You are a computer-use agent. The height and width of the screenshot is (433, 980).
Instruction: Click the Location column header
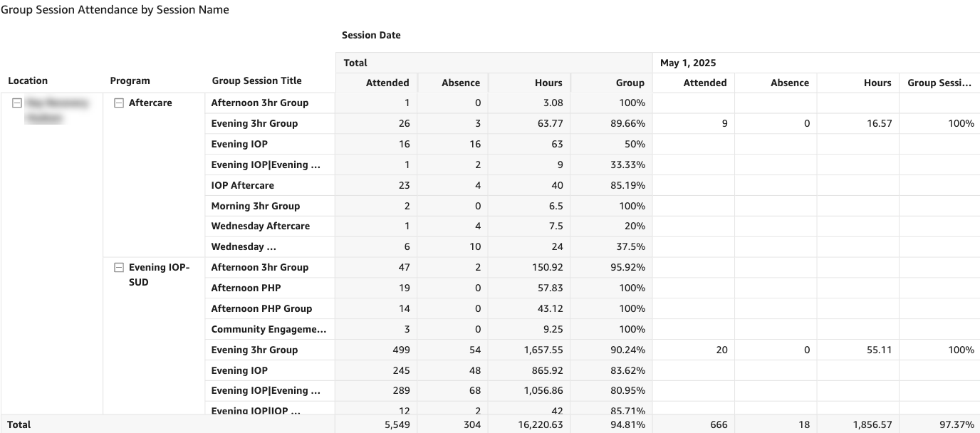(28, 81)
